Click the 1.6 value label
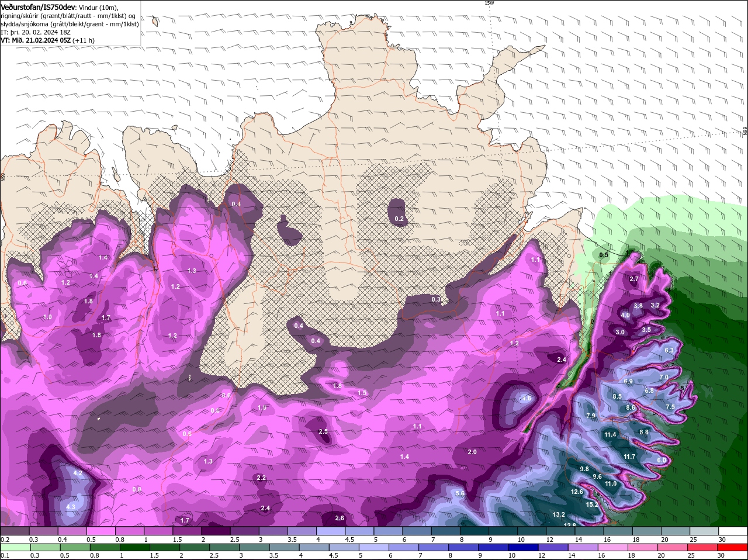This screenshot has width=748, height=560. click(x=337, y=386)
